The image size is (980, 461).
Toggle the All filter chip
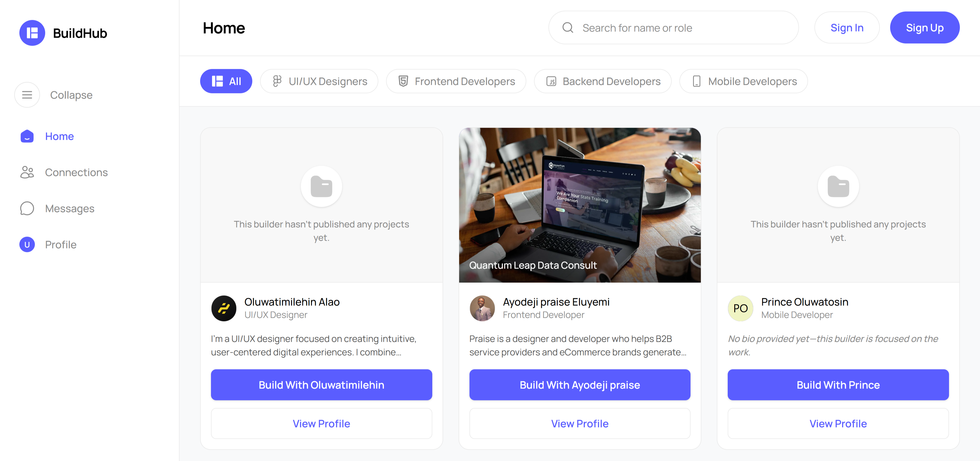tap(226, 81)
